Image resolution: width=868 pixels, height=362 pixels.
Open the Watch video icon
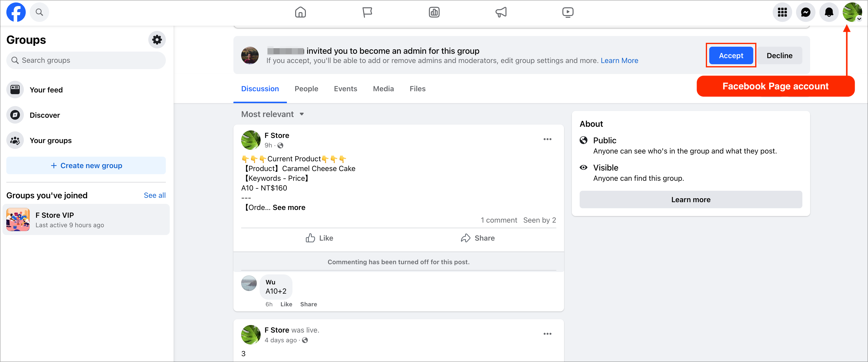pos(568,12)
